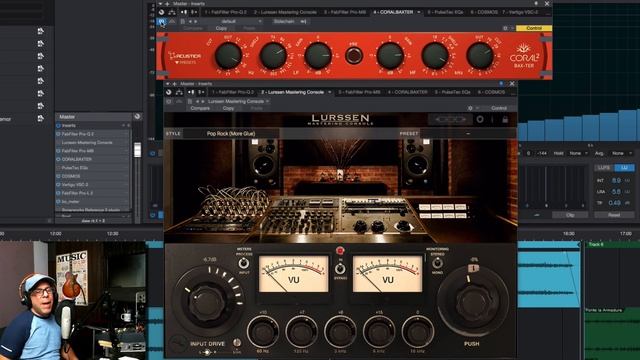Click the plus icon in top Master Inserts title
Screen dimensions: 640x360
pos(167,4)
